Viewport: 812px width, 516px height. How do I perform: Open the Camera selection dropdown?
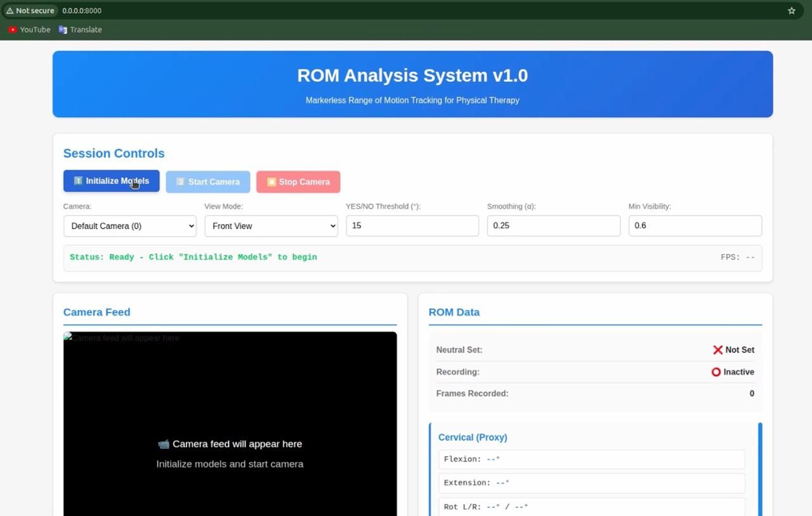click(129, 226)
